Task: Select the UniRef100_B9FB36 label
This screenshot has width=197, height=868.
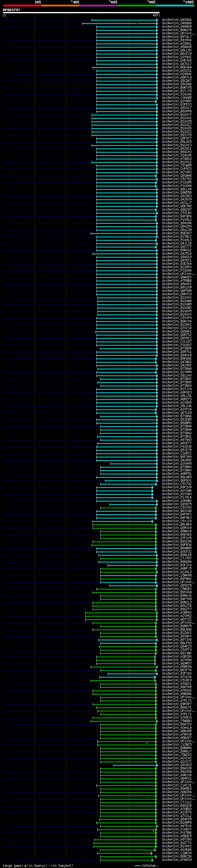Action: tap(177, 545)
